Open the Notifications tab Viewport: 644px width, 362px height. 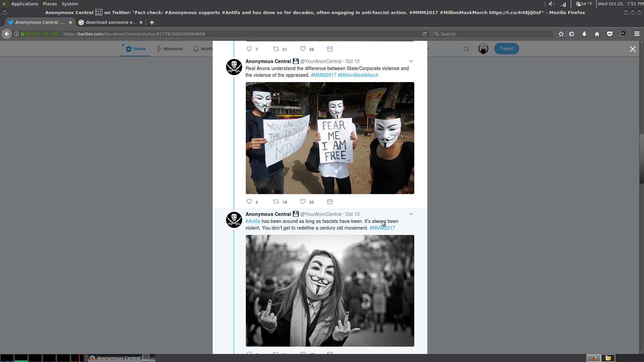(x=203, y=49)
